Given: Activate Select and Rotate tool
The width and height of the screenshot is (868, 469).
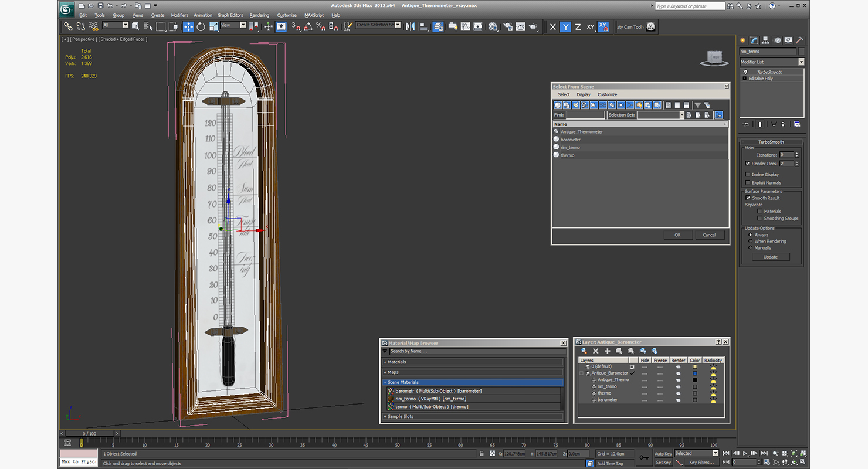Looking at the screenshot, I should coord(201,26).
